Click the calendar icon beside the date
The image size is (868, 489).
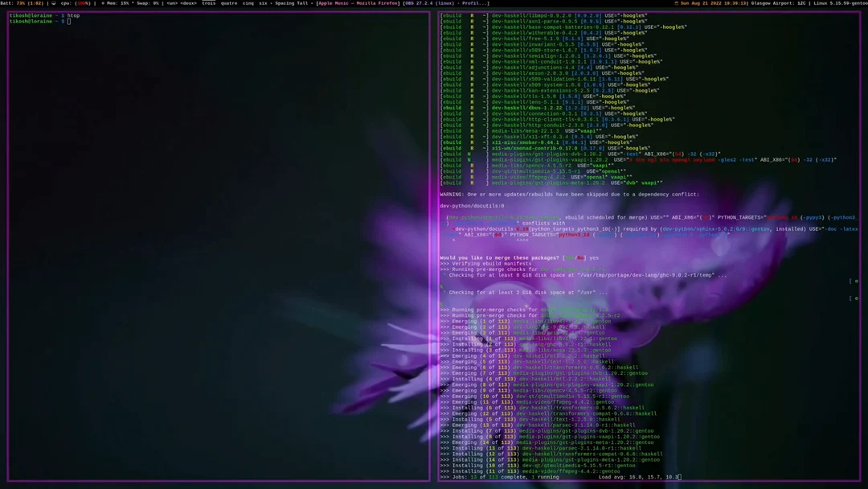(x=675, y=3)
